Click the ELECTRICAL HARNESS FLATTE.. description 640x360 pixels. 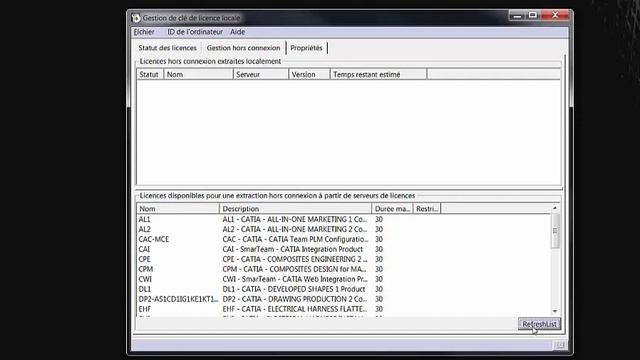295,309
